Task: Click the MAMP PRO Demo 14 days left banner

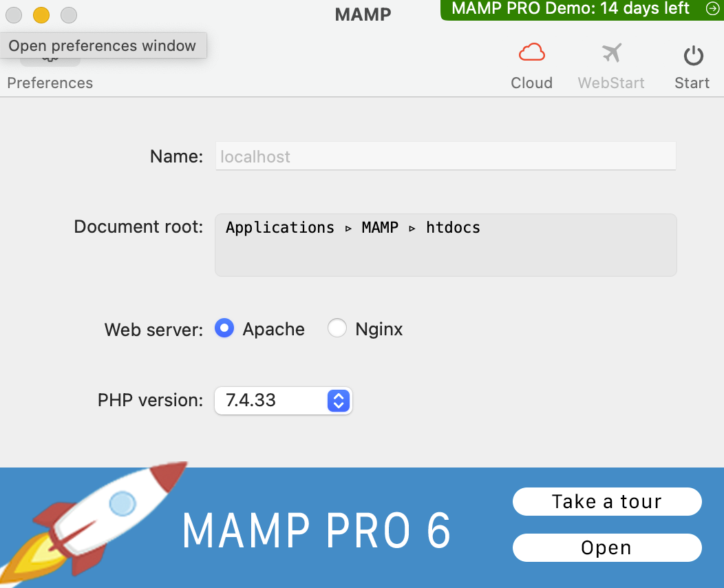Action: (582, 9)
